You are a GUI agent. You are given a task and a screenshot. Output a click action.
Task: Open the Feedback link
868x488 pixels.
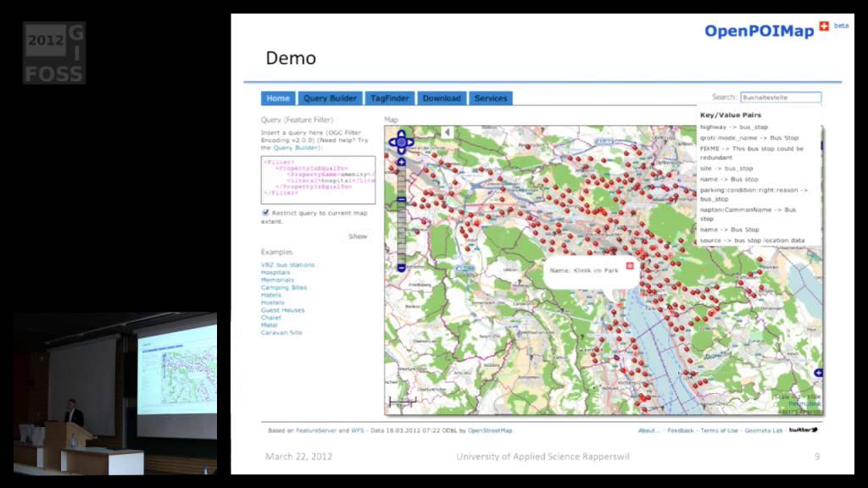click(681, 430)
